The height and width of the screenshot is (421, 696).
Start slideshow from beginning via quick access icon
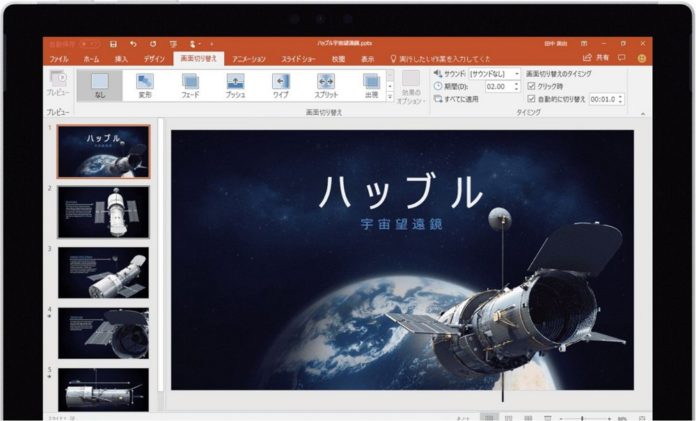pyautogui.click(x=173, y=44)
